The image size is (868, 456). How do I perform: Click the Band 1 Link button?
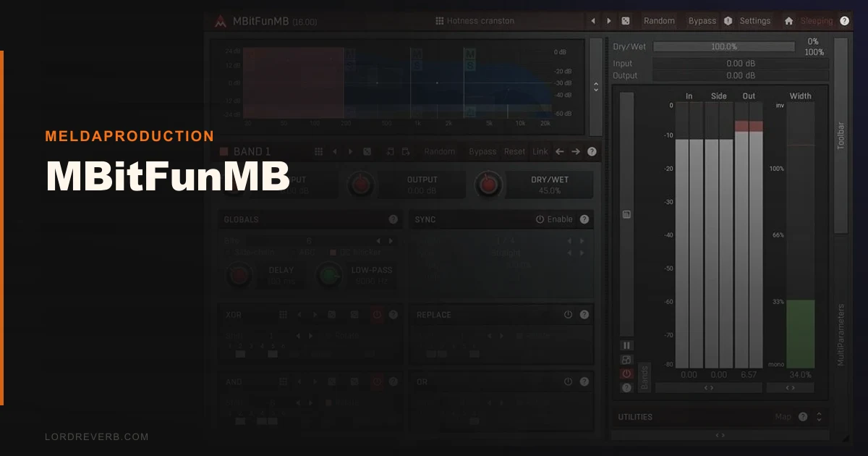tap(540, 151)
